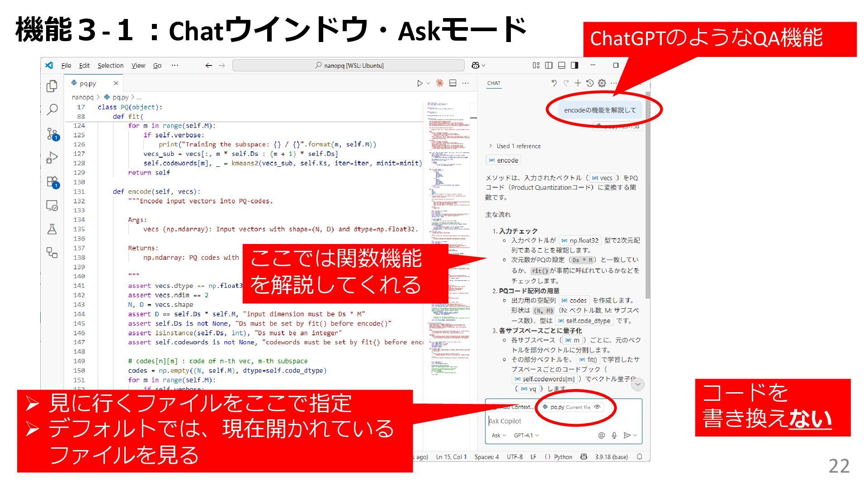Open the Go menu
The width and height of the screenshot is (868, 488).
157,66
